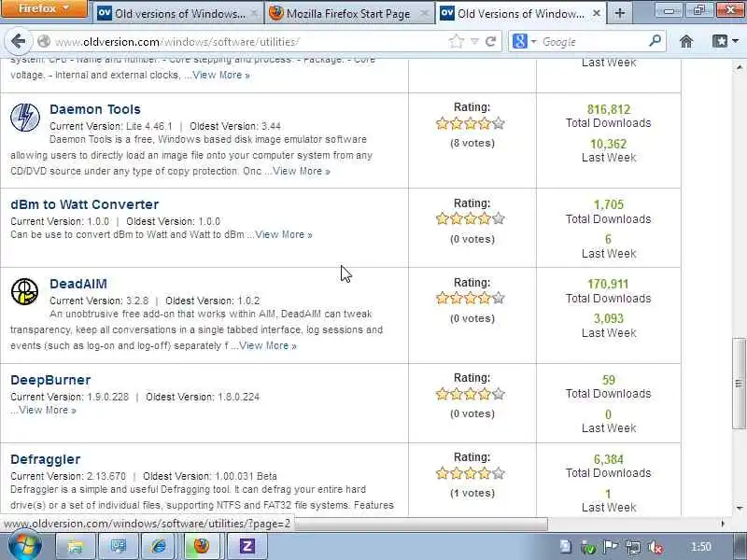Rate dBm to Watt Converter one star
The width and height of the screenshot is (747, 560).
442,218
